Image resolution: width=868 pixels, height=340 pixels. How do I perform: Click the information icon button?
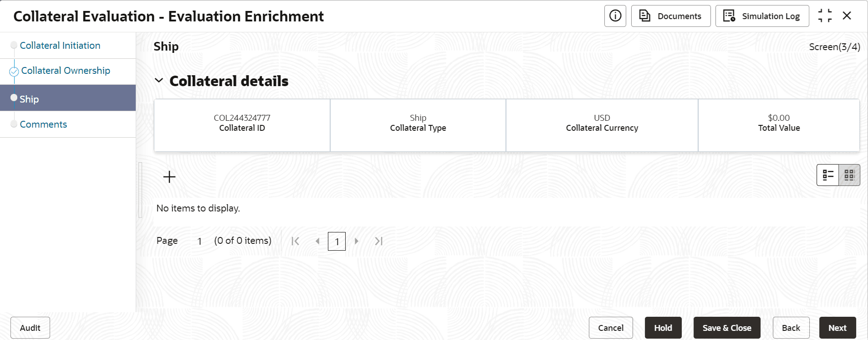coord(615,16)
